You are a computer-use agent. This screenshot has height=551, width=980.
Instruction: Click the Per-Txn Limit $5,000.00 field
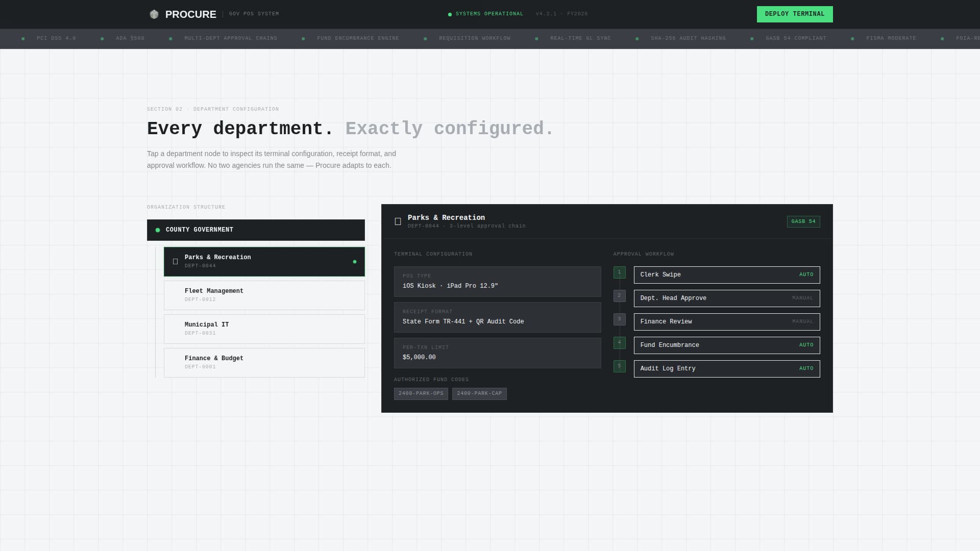pos(497,353)
